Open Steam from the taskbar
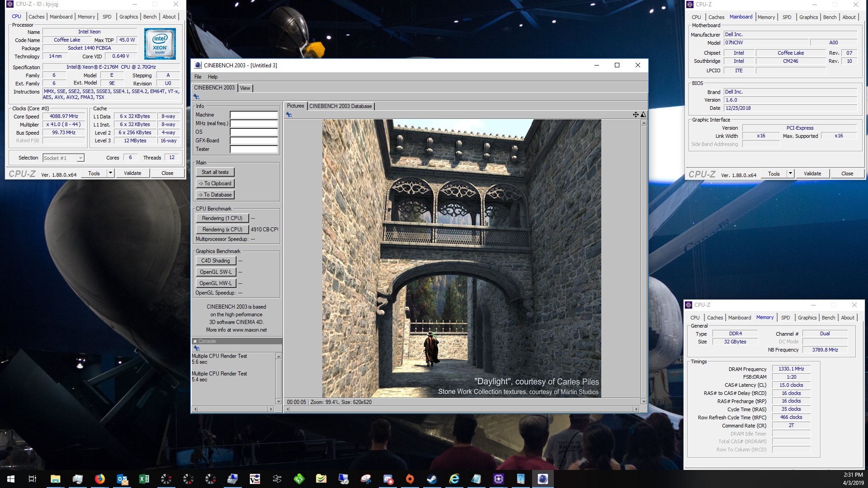The image size is (868, 488). click(x=432, y=479)
